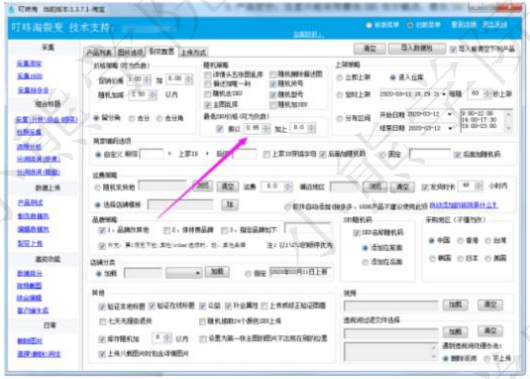The width and height of the screenshot is (530, 379).
Task: Select the 放入仓库 radio option
Action: pyautogui.click(x=392, y=77)
